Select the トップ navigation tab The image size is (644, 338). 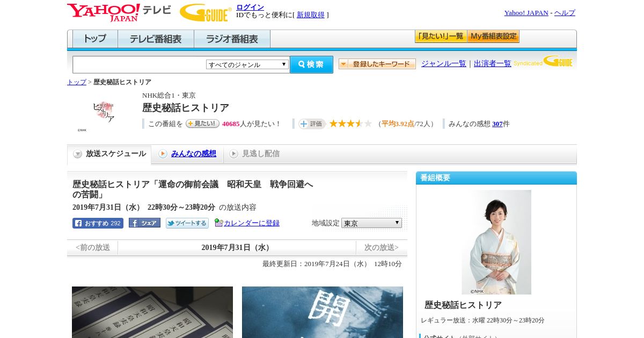pos(95,39)
